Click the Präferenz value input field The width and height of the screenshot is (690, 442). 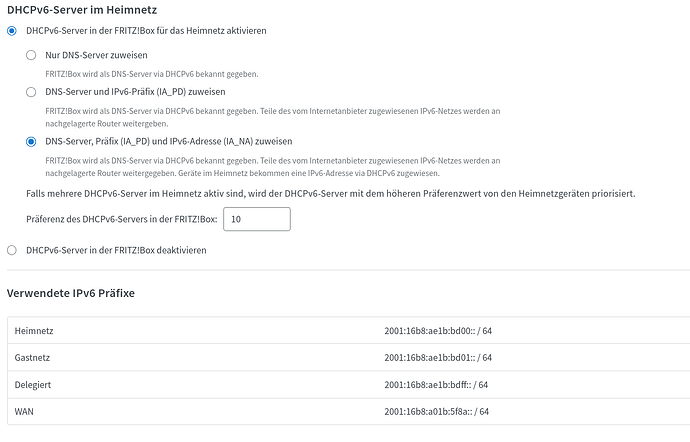pyautogui.click(x=256, y=219)
